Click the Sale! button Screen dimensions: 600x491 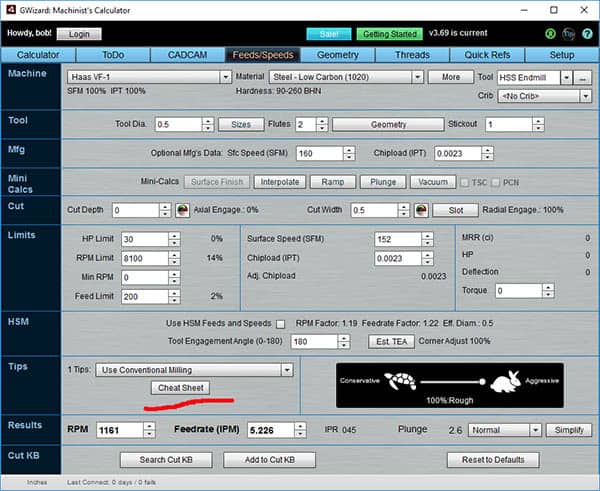pyautogui.click(x=329, y=34)
